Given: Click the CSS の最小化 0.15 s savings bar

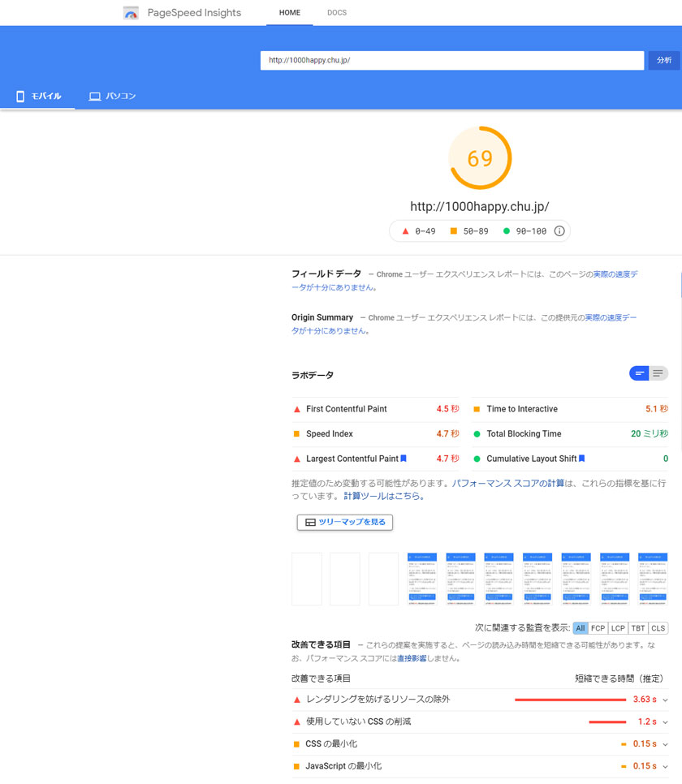Looking at the screenshot, I should pyautogui.click(x=624, y=744).
